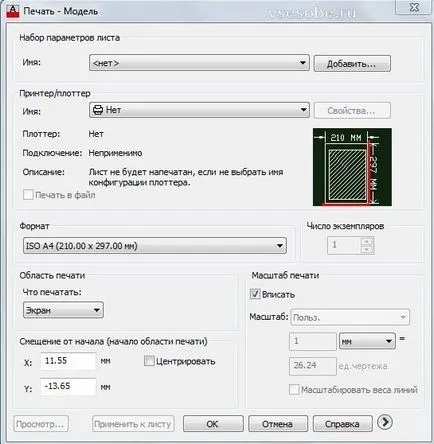This screenshot has height=444, width=434.
Task: Click the Масштаб печати group label
Action: coord(285,275)
